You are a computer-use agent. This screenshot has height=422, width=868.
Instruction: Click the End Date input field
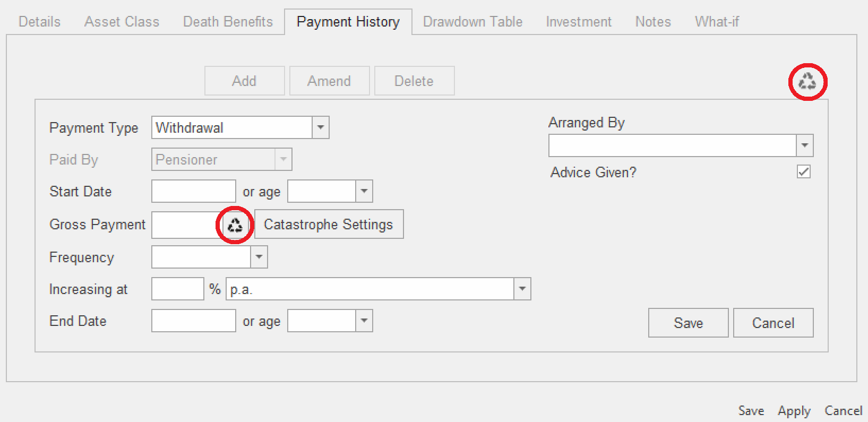pyautogui.click(x=193, y=321)
